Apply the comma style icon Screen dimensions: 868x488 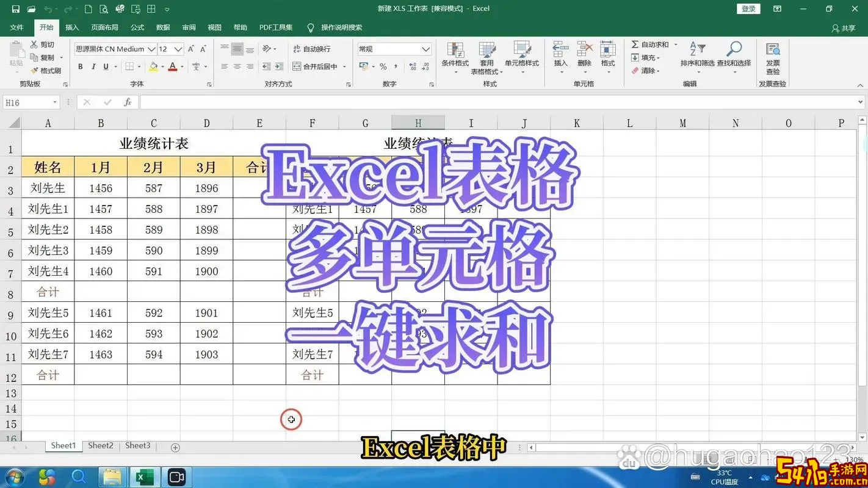coord(396,66)
